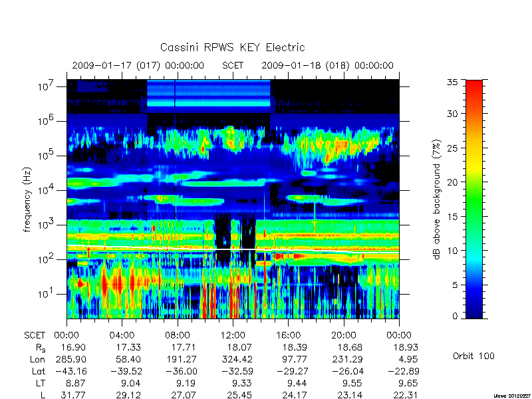Click the 'Lat' row label

(x=39, y=371)
